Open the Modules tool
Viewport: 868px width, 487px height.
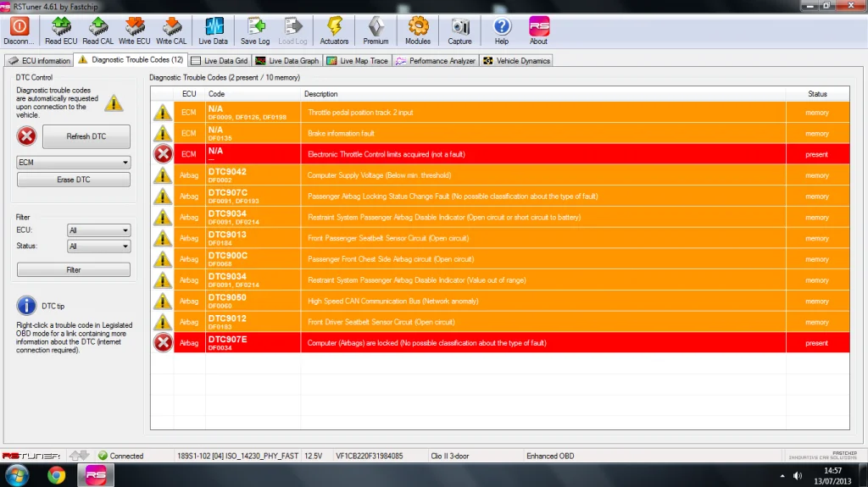418,30
